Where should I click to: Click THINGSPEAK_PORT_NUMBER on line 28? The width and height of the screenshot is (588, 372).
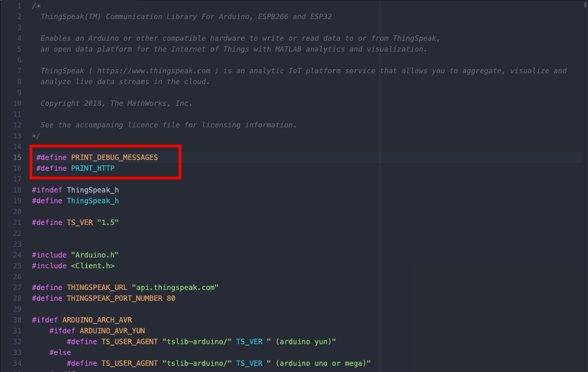(x=115, y=299)
